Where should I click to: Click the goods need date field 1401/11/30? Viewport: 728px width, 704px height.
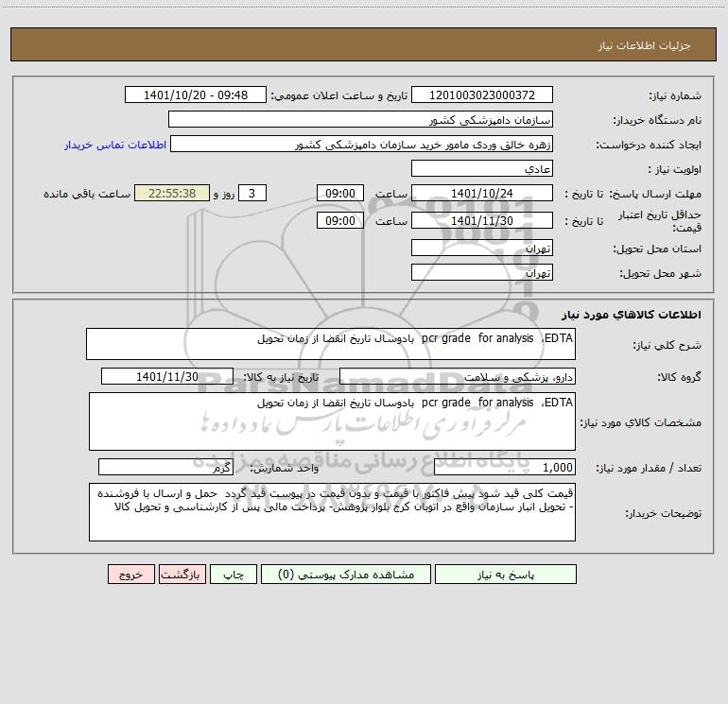click(x=167, y=376)
